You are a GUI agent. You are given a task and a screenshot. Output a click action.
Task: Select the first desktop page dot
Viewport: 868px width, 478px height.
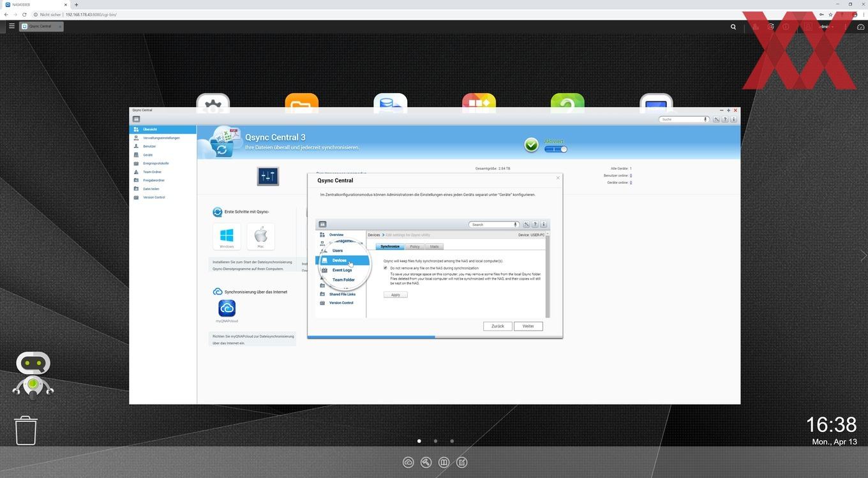[x=419, y=441]
